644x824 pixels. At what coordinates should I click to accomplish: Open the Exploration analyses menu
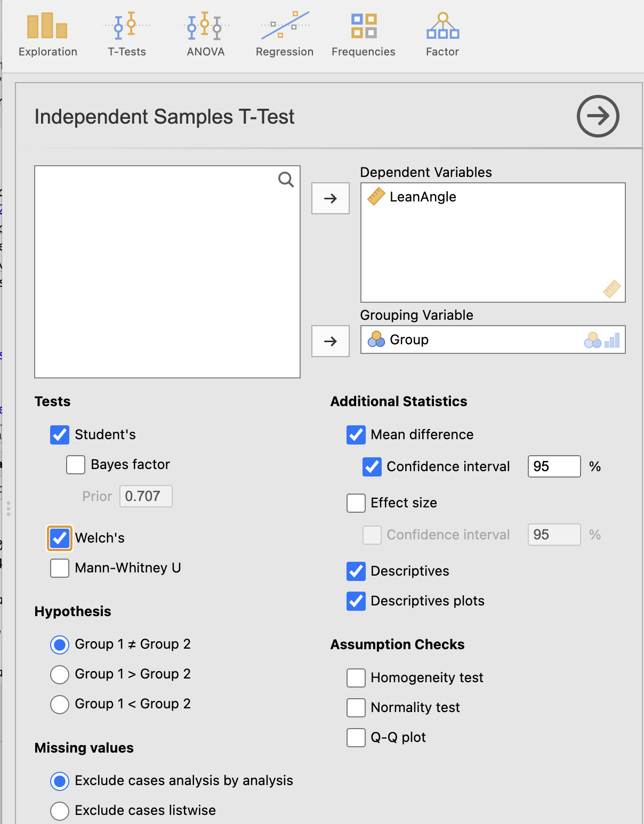point(47,34)
